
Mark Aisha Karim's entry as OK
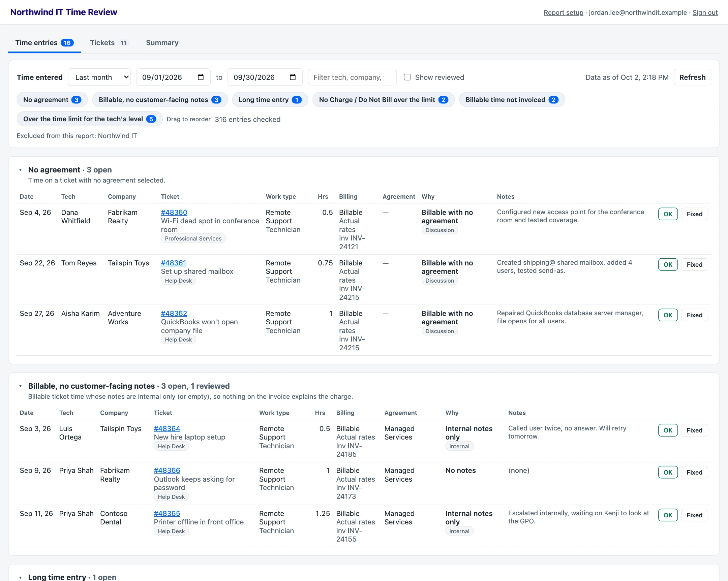coord(668,316)
